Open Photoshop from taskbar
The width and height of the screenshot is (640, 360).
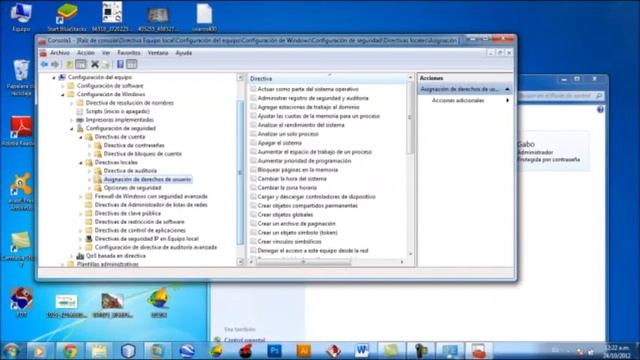(274, 351)
